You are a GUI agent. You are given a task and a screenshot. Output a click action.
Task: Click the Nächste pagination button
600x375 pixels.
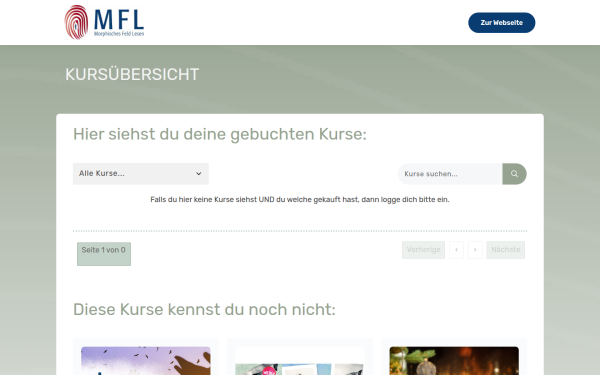[x=505, y=250]
